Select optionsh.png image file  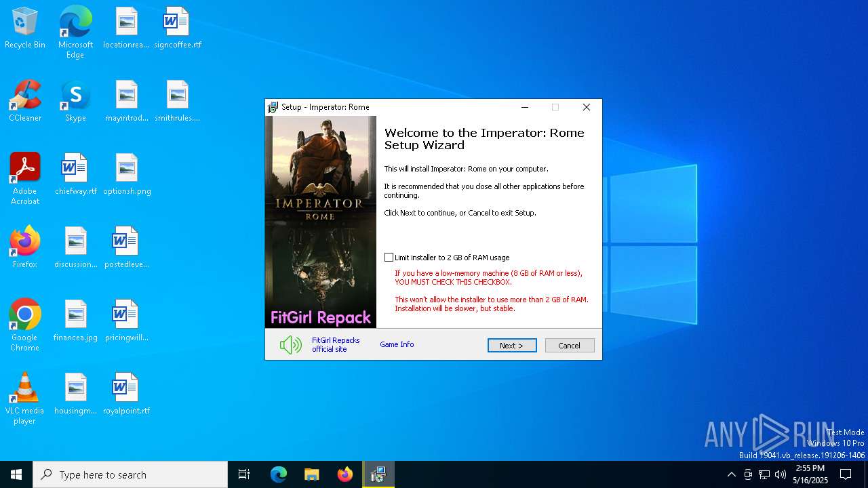point(126,175)
